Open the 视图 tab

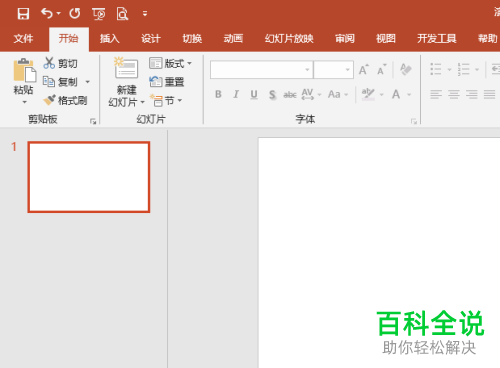coord(386,39)
